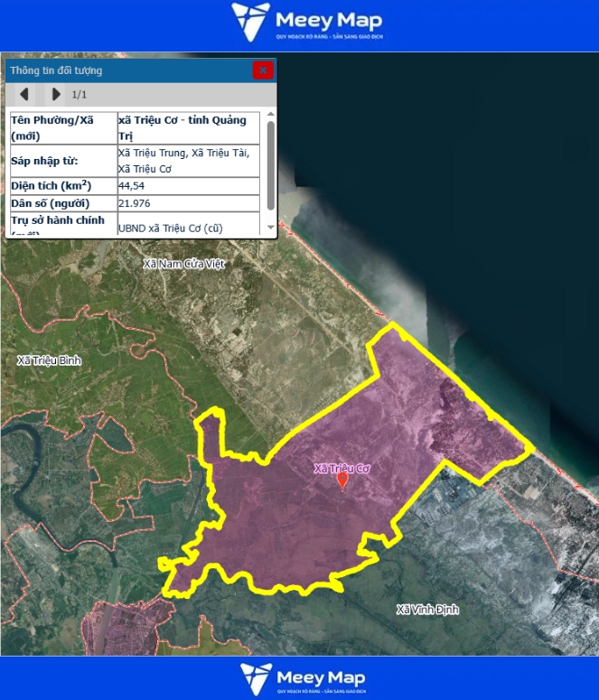The width and height of the screenshot is (599, 700).
Task: Click the Meey Map logo in footer
Action: [x=303, y=678]
